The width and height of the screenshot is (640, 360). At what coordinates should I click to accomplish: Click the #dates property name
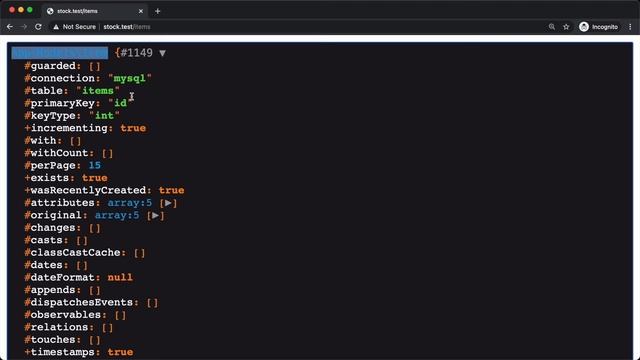44,265
